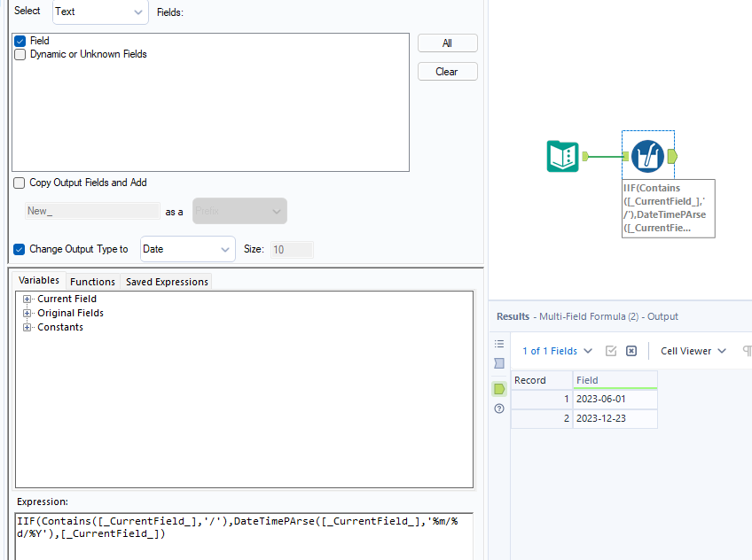Open the Select type dropdown showing Text
The width and height of the screenshot is (752, 560).
[x=99, y=12]
